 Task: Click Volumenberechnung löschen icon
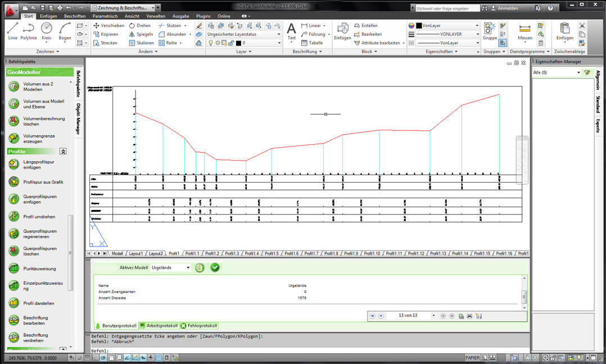pos(14,121)
